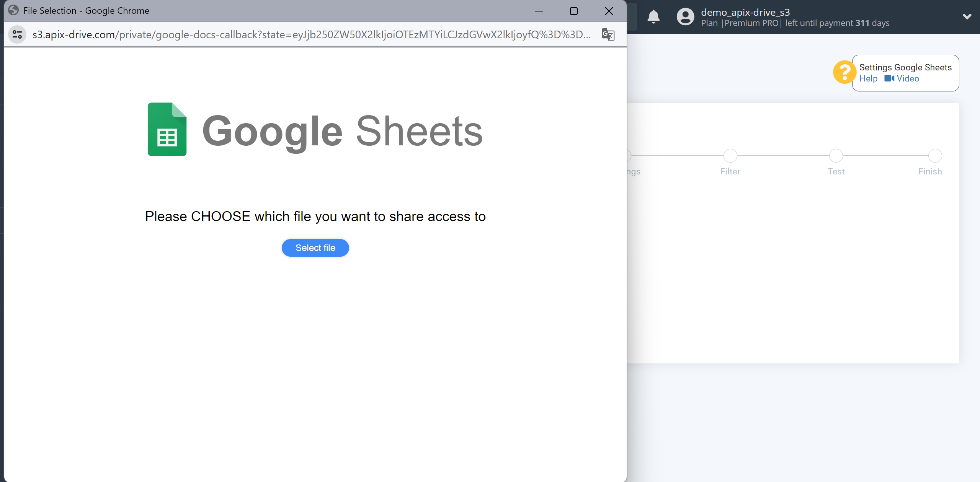This screenshot has height=482, width=980.
Task: Click the question mark Settings icon
Action: pyautogui.click(x=845, y=72)
